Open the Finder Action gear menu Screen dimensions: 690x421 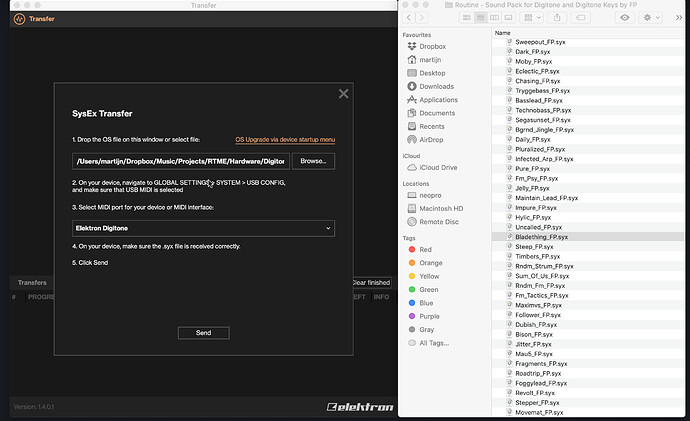point(651,18)
